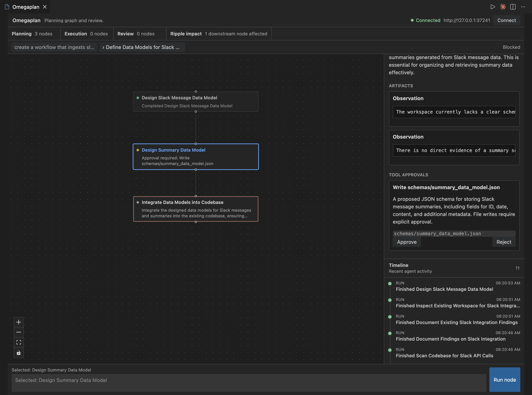Toggle the canvas interactivity lock
This screenshot has width=532, height=395.
(19, 353)
